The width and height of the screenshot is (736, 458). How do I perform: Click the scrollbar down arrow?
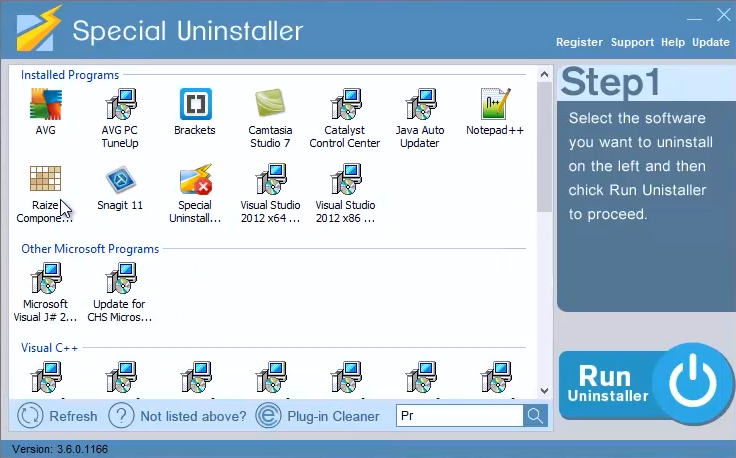544,390
